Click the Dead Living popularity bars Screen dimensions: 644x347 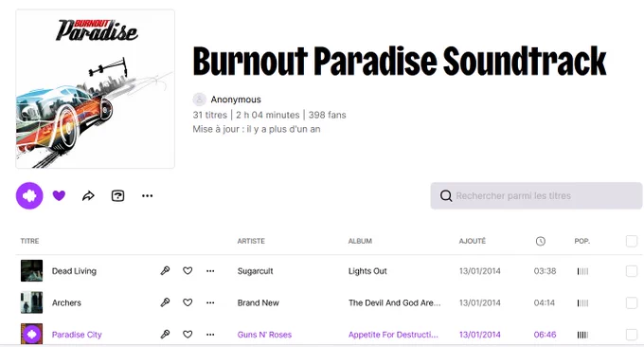pyautogui.click(x=582, y=271)
